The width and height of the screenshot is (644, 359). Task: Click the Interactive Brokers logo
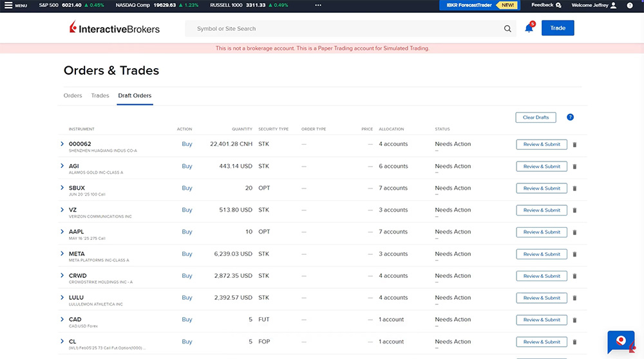(115, 28)
